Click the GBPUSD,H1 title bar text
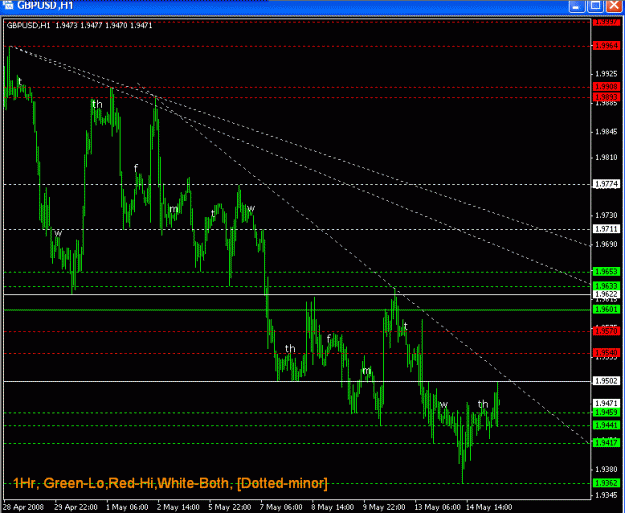Image resolution: width=625 pixels, height=513 pixels. pos(45,6)
